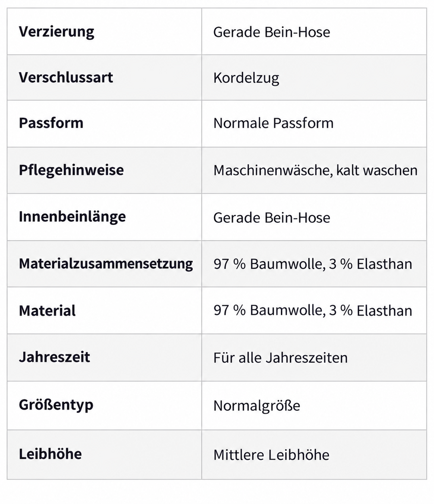The height and width of the screenshot is (504, 434).
Task: Click the Pflegehinweise label
Action: coord(71,170)
